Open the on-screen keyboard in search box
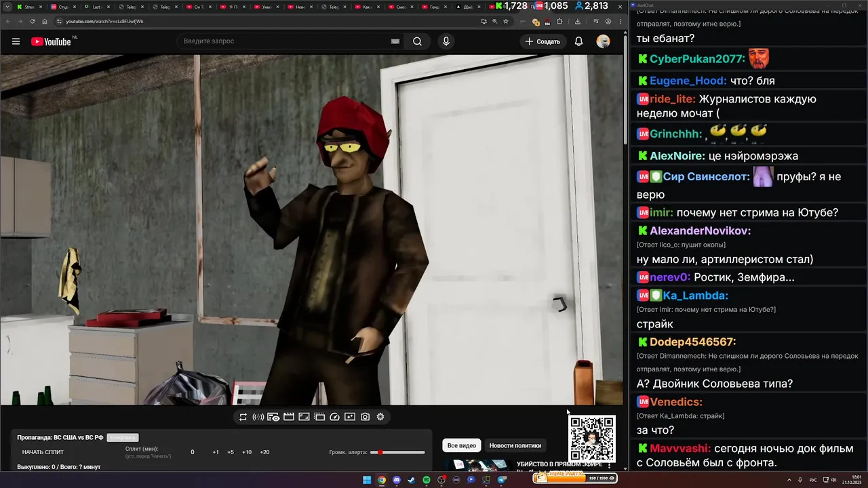 (x=395, y=41)
